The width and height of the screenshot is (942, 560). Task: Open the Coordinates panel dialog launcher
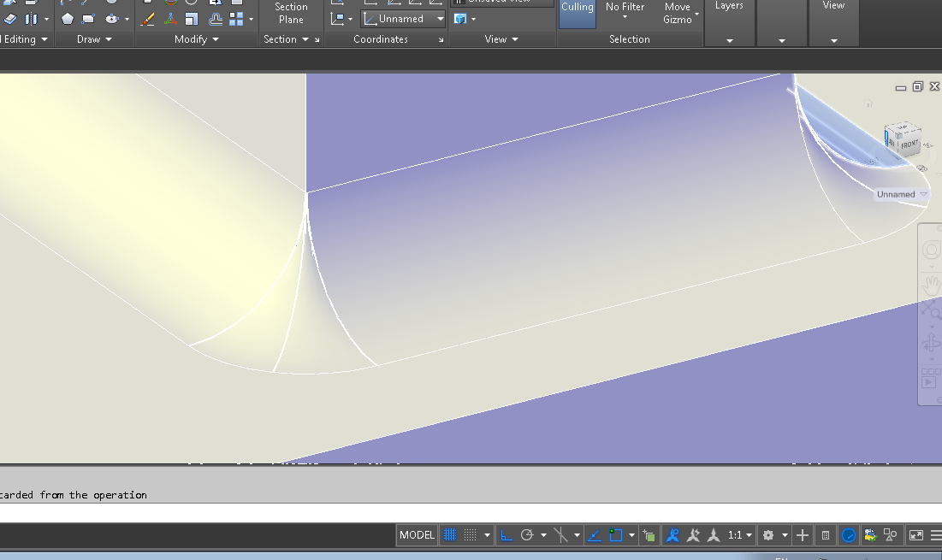441,39
